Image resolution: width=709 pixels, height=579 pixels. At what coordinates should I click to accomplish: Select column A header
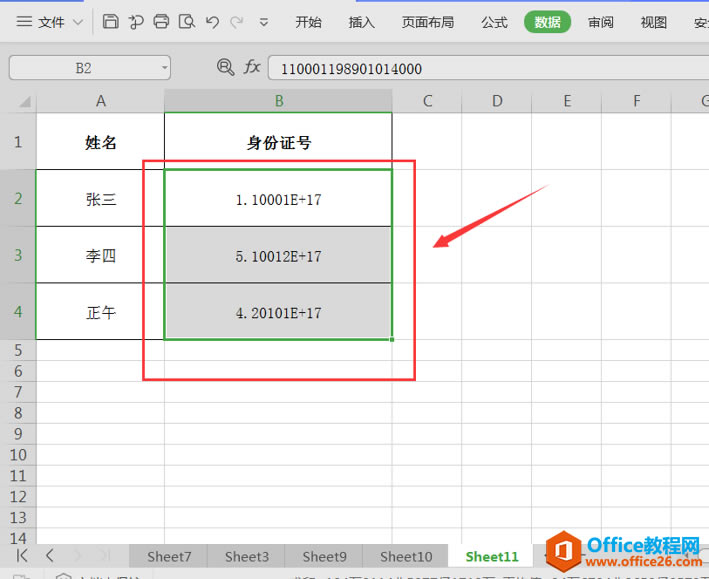[x=100, y=101]
